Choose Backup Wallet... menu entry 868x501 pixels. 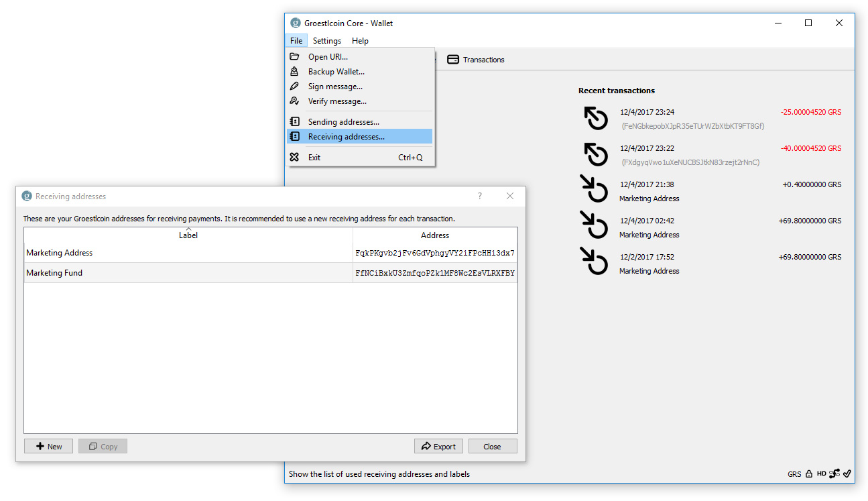pos(360,71)
